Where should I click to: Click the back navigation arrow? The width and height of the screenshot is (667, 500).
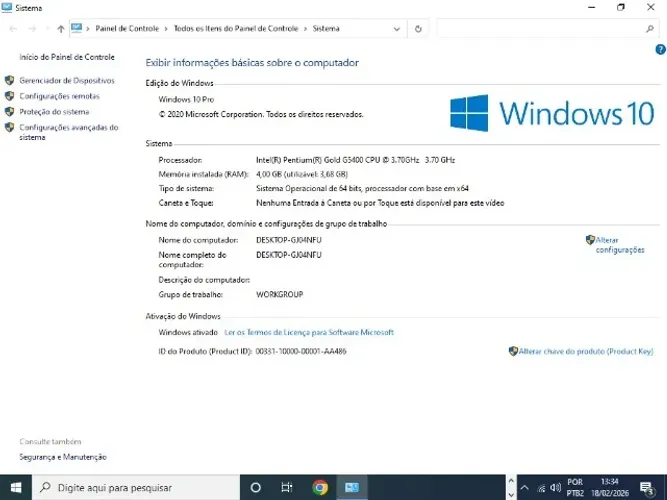click(13, 29)
